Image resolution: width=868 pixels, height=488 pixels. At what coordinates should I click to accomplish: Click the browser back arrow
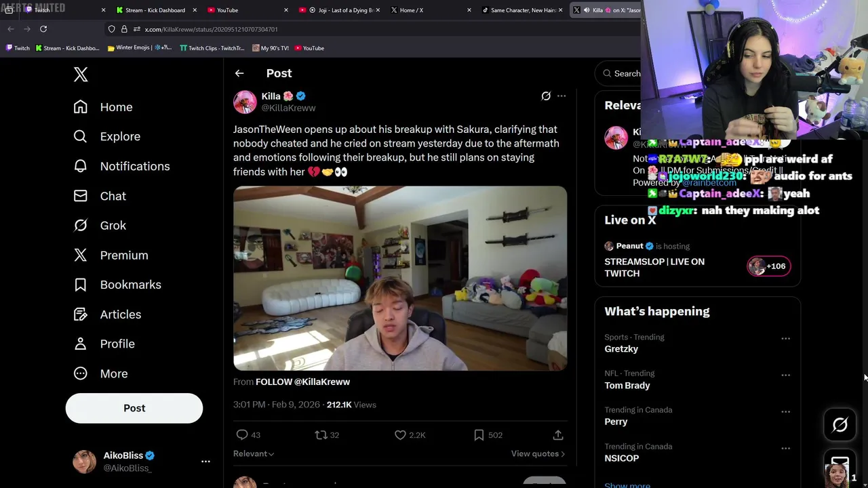pos(11,29)
